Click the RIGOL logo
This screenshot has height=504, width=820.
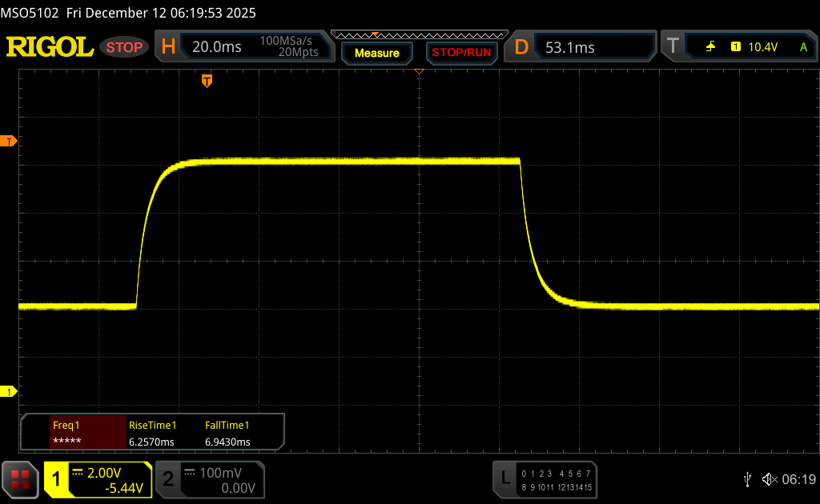[50, 47]
